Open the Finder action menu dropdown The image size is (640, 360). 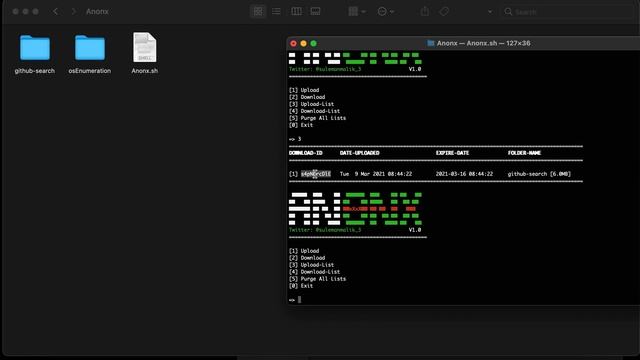385,11
